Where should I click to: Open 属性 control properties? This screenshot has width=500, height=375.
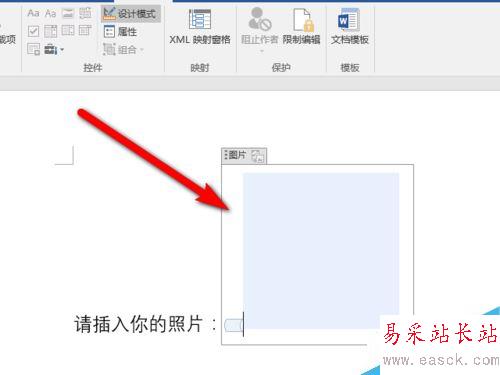[x=120, y=32]
